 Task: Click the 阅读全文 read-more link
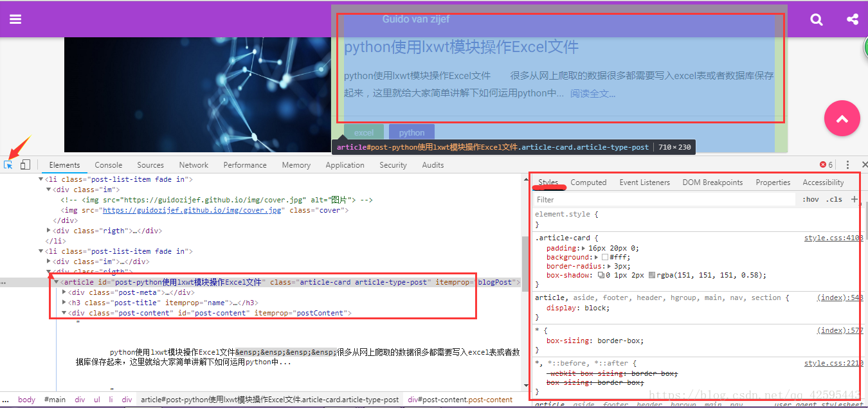pos(593,93)
